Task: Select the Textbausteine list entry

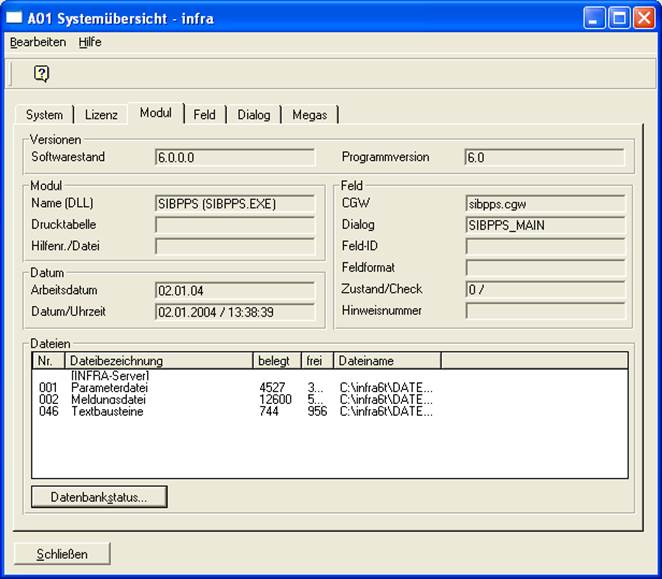Action: [x=106, y=411]
